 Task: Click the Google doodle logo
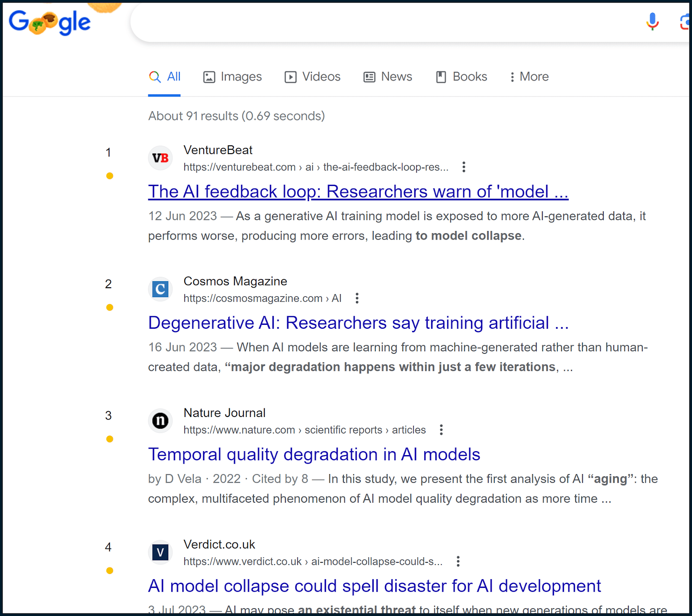tap(50, 22)
